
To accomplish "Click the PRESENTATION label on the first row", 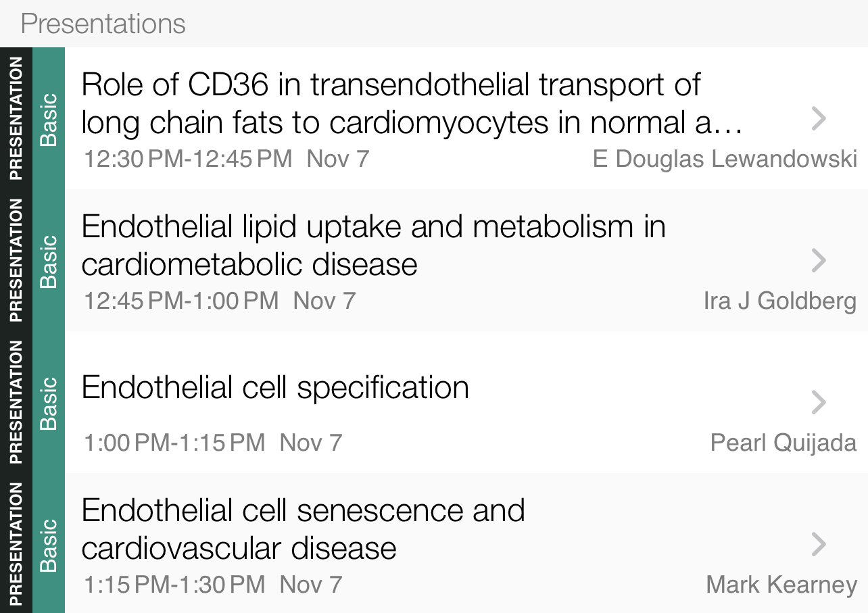I will coord(16,119).
